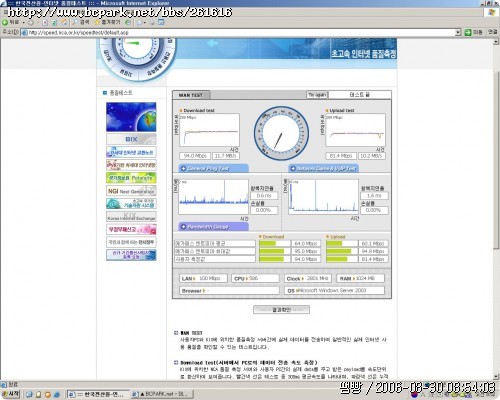The width and height of the screenshot is (500, 400).
Task: Click the earth and space thumbnail banner
Action: click(x=131, y=117)
